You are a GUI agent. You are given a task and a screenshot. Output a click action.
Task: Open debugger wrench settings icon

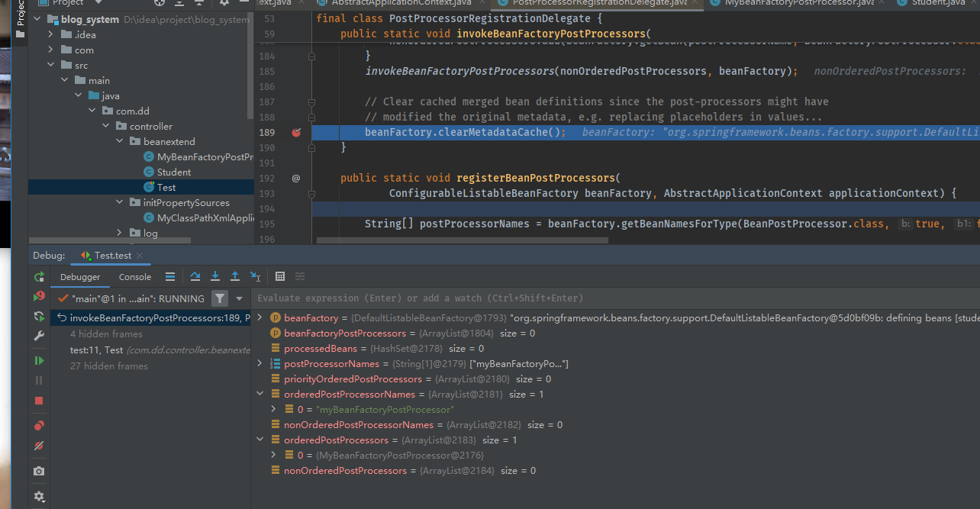39,337
